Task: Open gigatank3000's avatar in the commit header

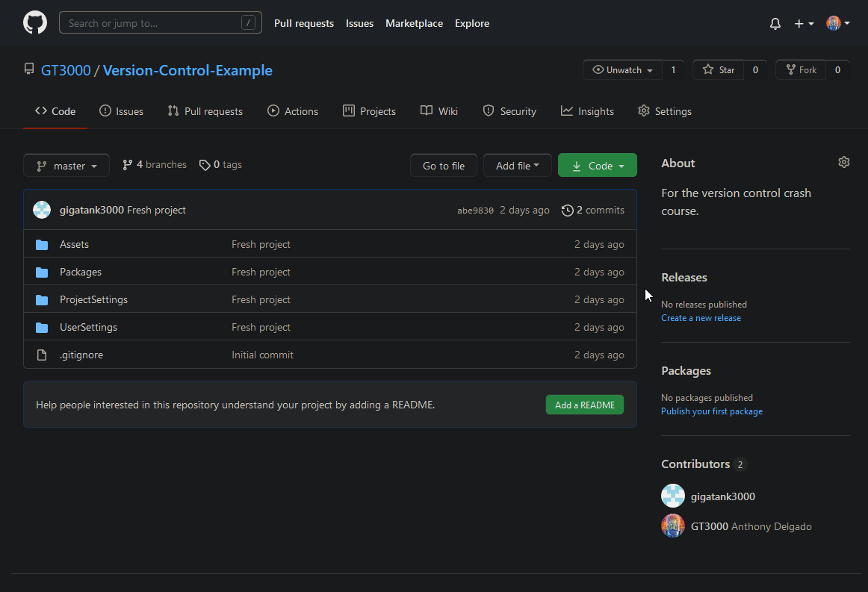Action: coord(42,211)
